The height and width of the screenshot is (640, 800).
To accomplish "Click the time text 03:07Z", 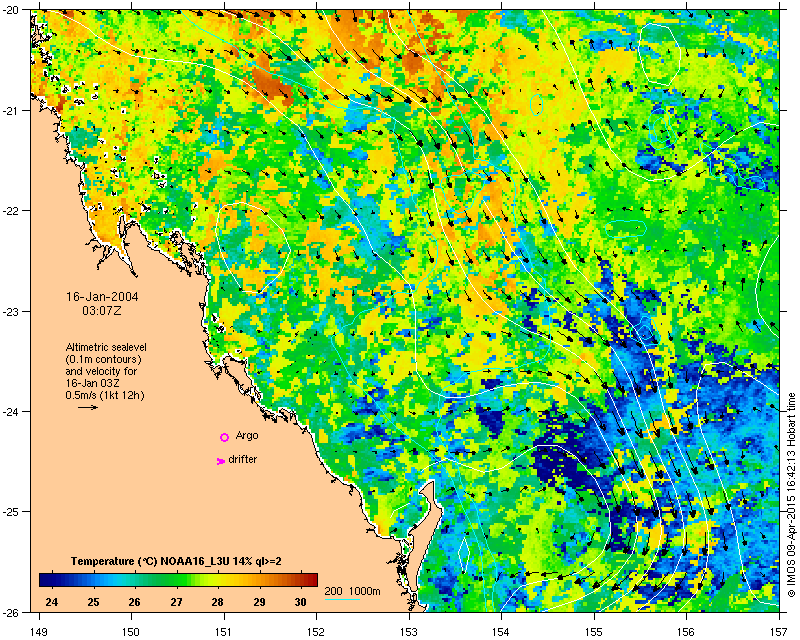I will [102, 310].
